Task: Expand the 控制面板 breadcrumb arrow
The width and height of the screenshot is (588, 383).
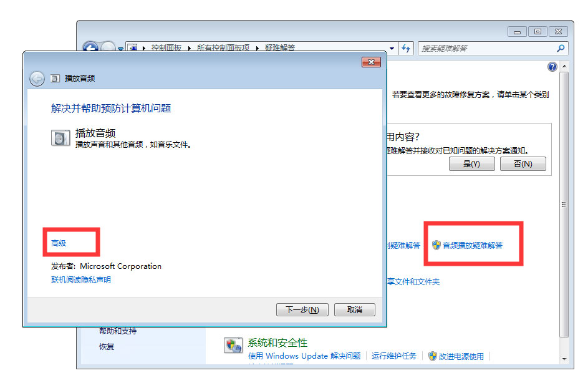Action: coord(190,48)
